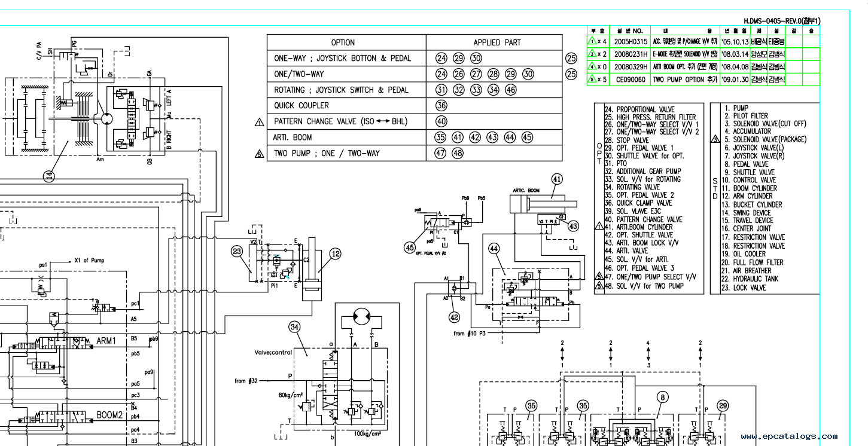Viewport: 868px width, 446px height.
Task: Select the OPTION column header
Action: click(x=343, y=42)
